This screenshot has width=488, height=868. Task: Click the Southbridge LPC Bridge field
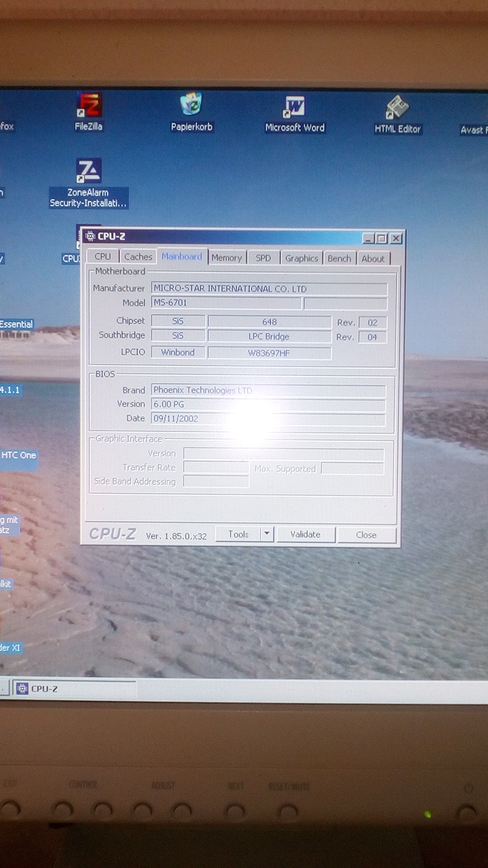(x=269, y=336)
